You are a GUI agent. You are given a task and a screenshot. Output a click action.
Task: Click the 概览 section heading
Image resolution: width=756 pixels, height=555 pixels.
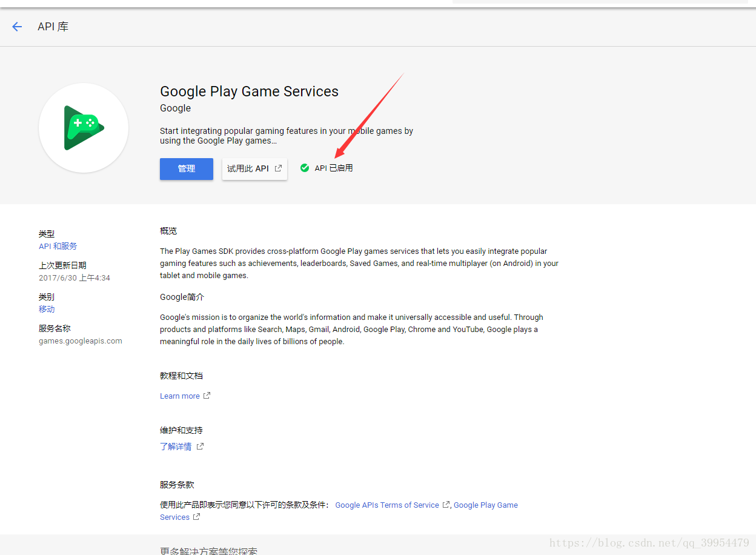coord(168,231)
